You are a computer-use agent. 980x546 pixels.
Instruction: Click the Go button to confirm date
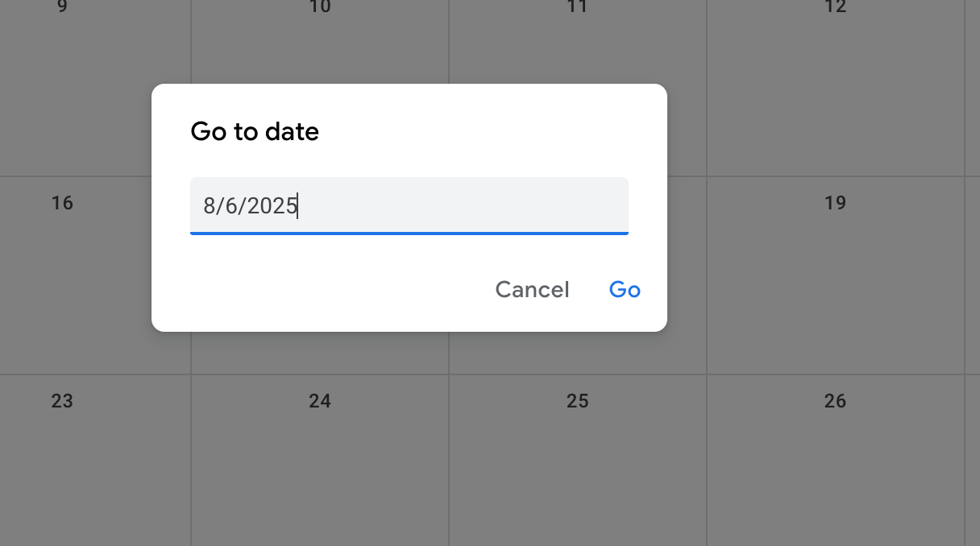(x=625, y=289)
